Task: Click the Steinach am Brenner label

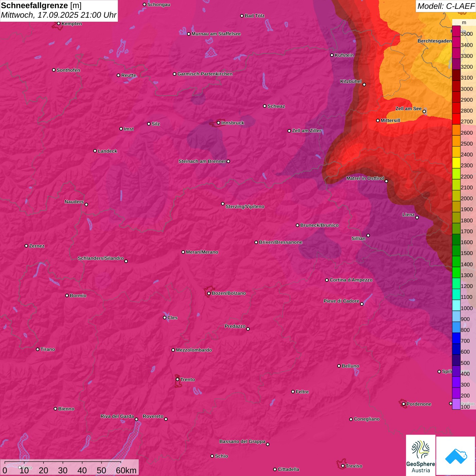Action: [x=202, y=161]
